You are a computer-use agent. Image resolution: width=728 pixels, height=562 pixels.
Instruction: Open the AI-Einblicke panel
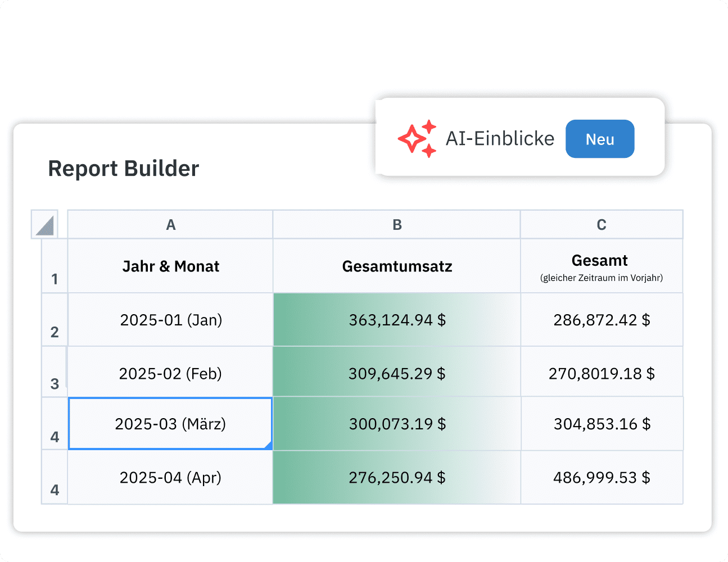(x=500, y=138)
